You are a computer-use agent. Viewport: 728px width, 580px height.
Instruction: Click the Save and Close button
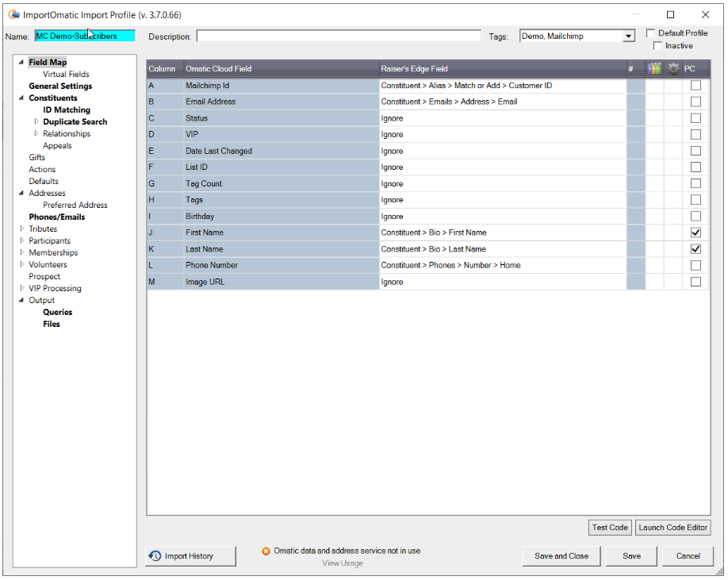click(x=561, y=556)
